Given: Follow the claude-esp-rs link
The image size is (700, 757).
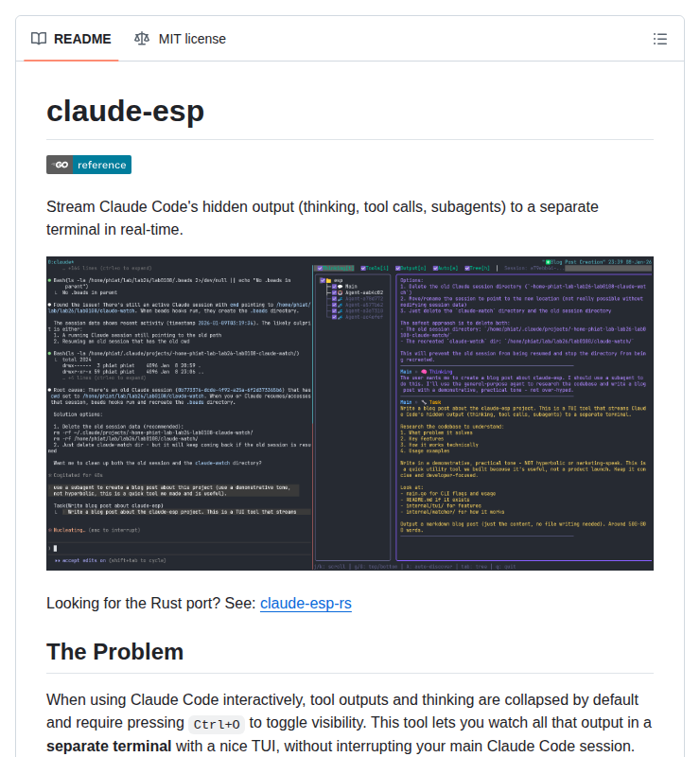Looking at the screenshot, I should point(306,603).
